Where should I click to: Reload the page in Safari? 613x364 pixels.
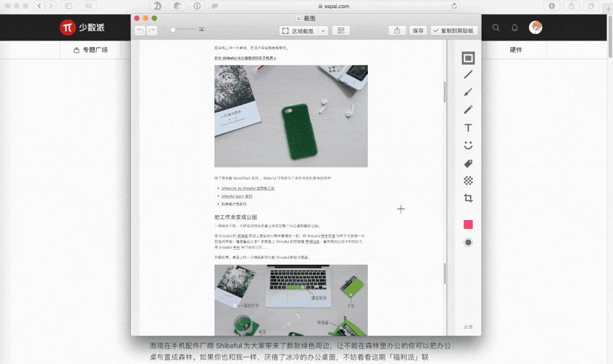pos(454,6)
